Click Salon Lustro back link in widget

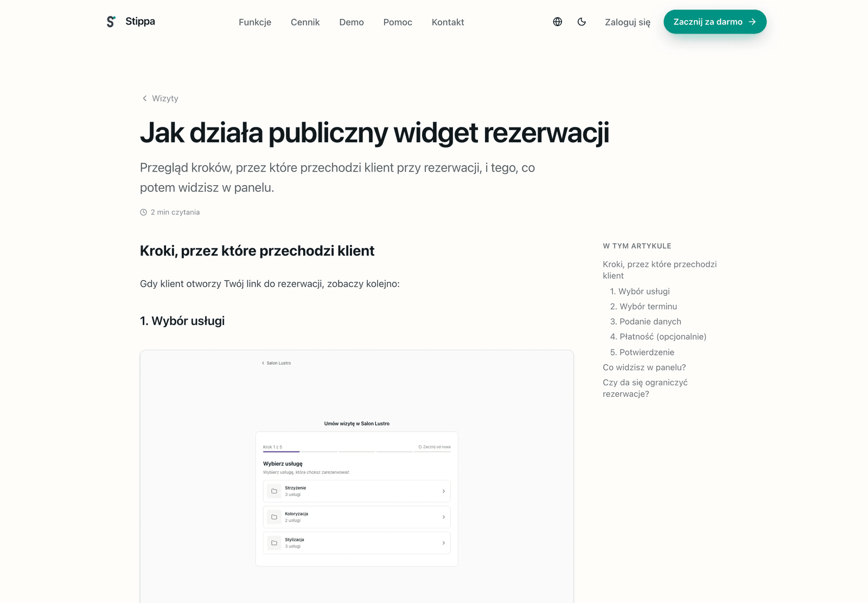(x=277, y=363)
